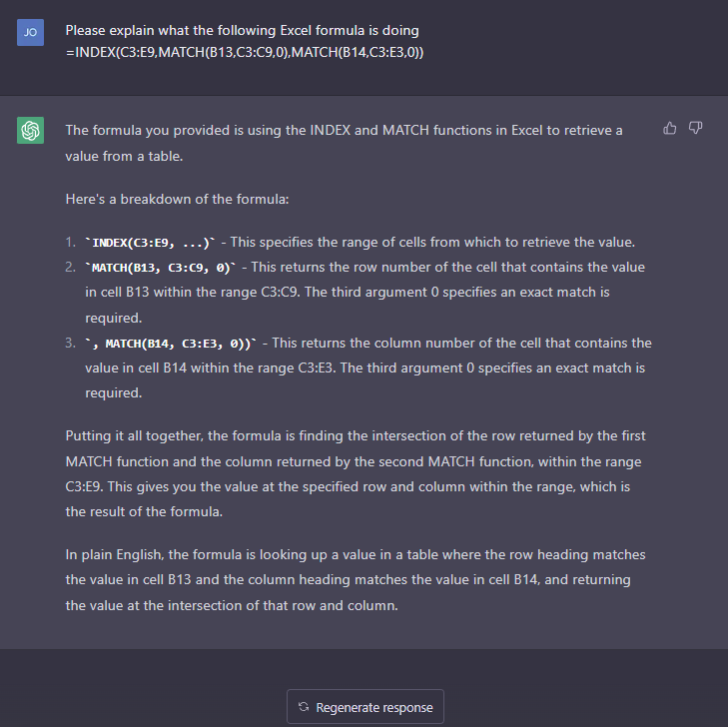
Task: Dislike the response with thumbs down
Action: 695,128
